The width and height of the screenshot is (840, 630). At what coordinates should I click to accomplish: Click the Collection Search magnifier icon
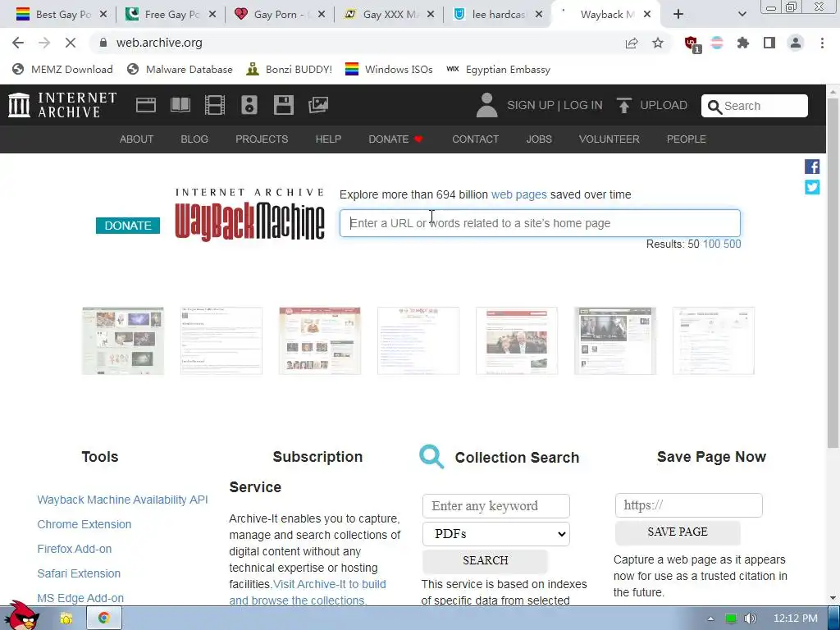(431, 457)
